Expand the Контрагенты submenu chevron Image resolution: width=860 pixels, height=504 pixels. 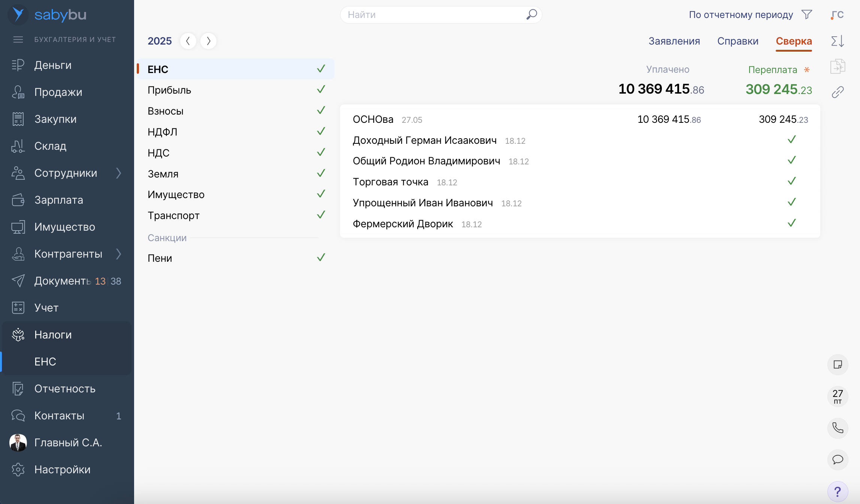[x=119, y=254]
